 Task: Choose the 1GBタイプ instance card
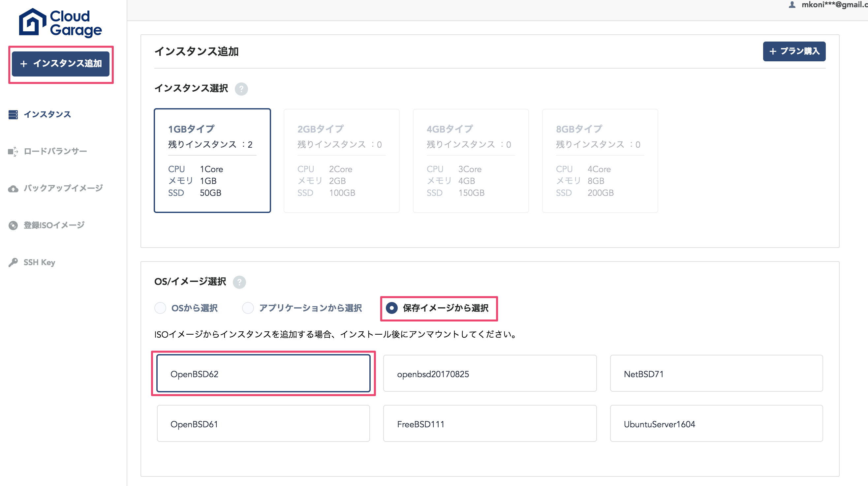click(212, 160)
